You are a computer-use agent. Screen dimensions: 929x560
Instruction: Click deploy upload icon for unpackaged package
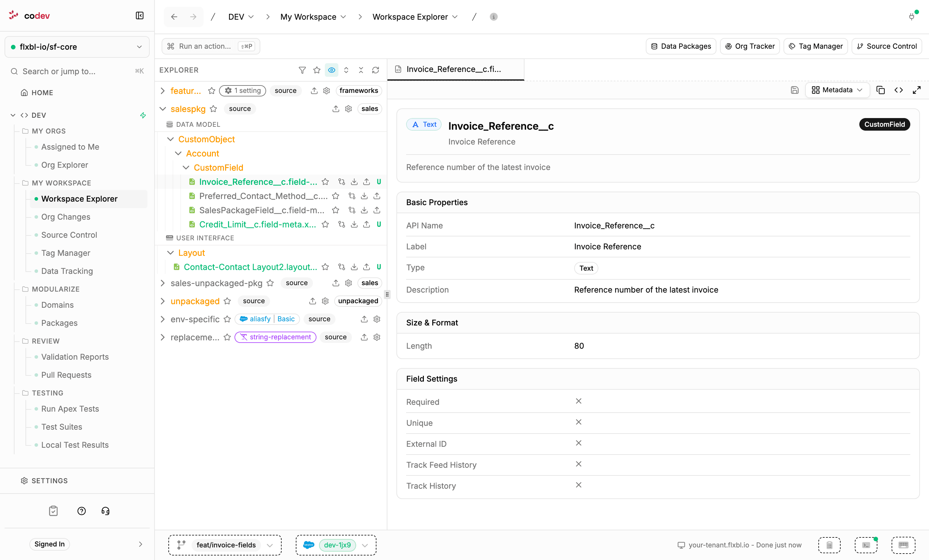313,301
